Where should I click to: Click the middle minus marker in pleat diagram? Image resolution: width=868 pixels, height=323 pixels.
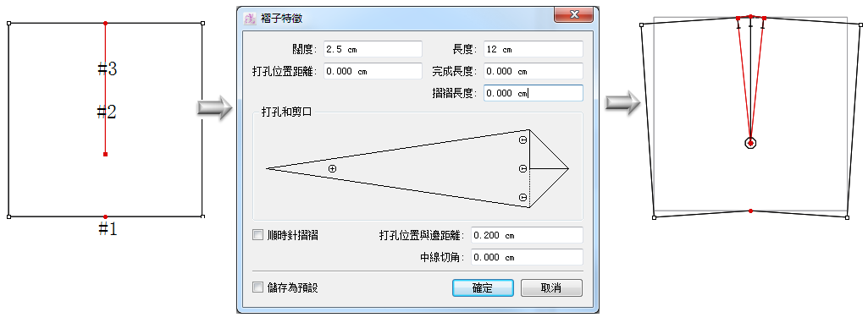[523, 168]
